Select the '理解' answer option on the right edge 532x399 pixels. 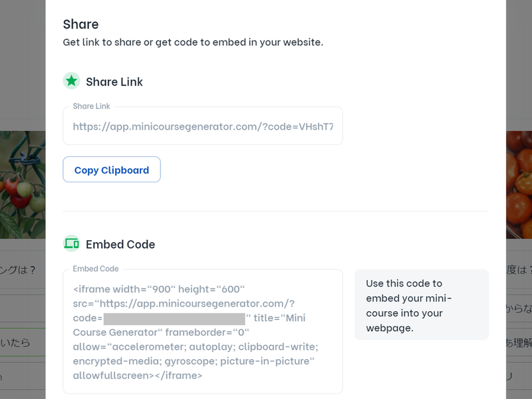pyautogui.click(x=519, y=342)
